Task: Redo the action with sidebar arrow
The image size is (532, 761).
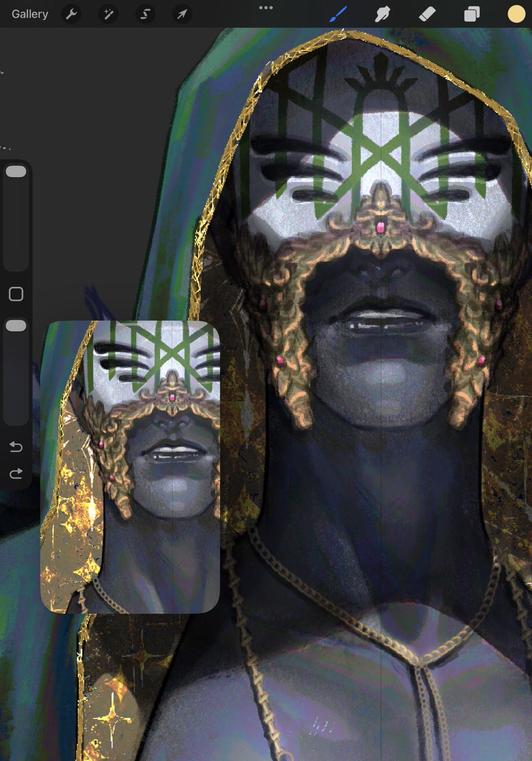Action: click(x=16, y=473)
